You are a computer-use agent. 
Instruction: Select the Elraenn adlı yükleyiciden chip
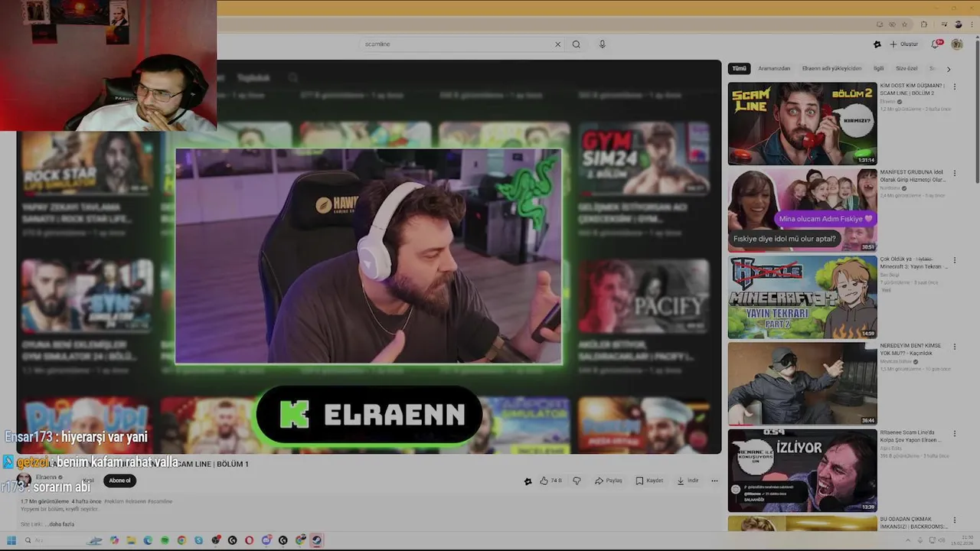click(x=831, y=69)
